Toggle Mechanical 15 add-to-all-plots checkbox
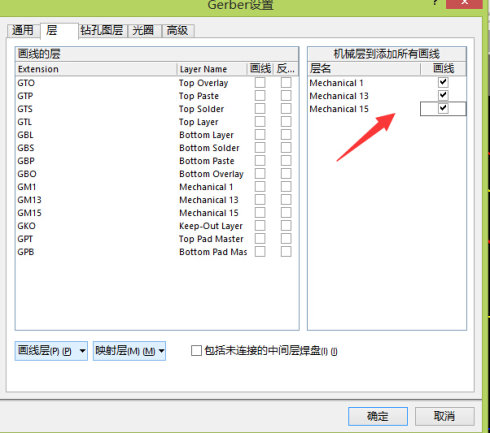The image size is (490, 433). point(443,108)
